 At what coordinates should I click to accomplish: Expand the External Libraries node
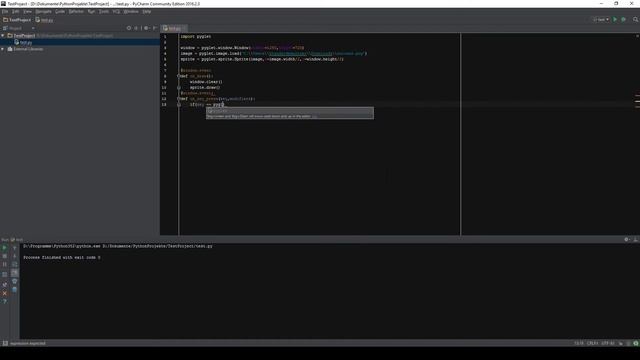point(3,49)
